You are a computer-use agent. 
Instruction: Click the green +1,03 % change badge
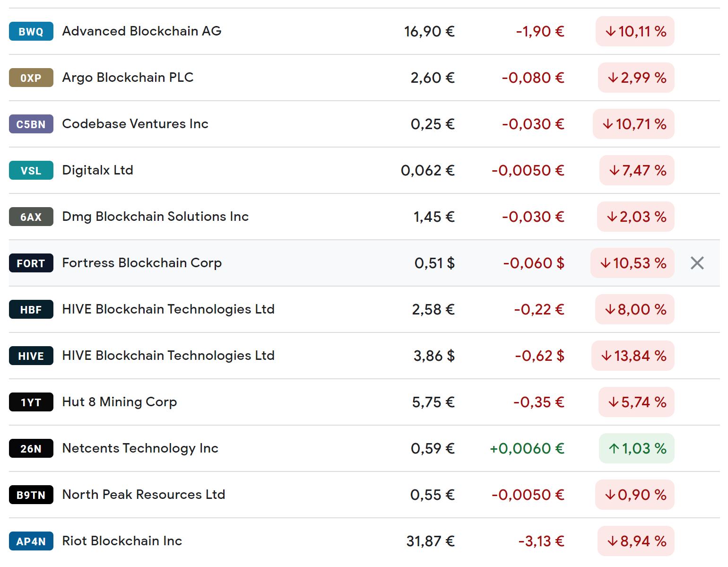click(636, 448)
